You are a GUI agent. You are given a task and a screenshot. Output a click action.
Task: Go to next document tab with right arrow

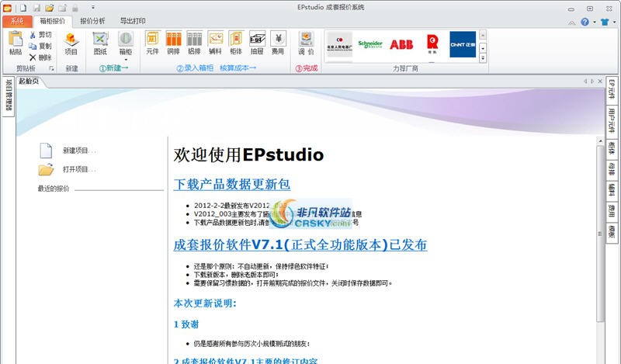pyautogui.click(x=592, y=81)
